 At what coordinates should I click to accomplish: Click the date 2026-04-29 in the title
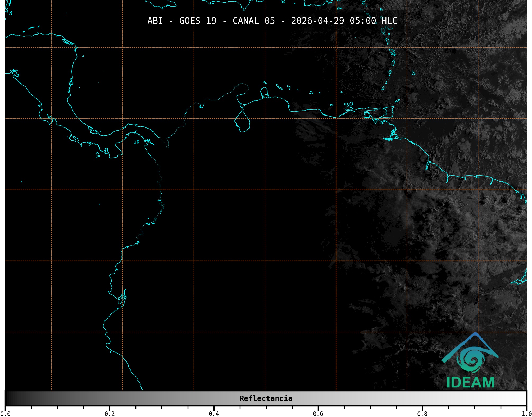tap(317, 21)
